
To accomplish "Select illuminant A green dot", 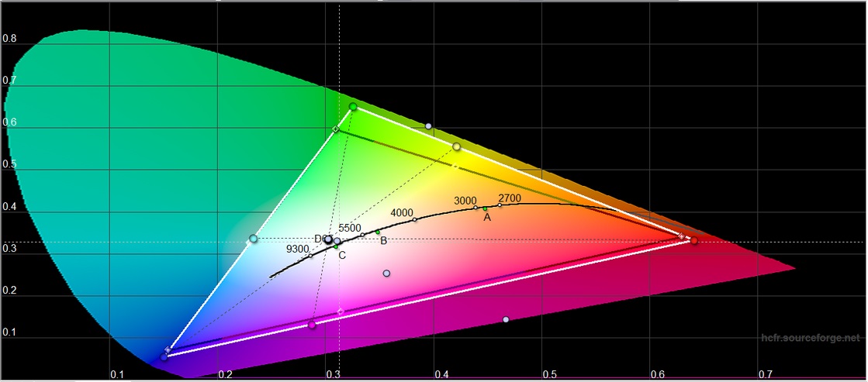I will [486, 208].
